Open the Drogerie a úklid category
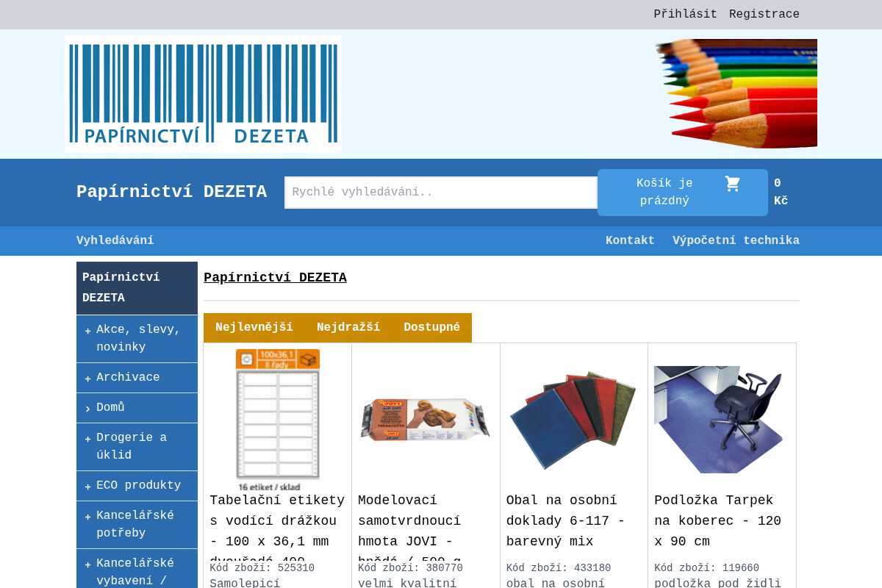The height and width of the screenshot is (588, 882). pos(132,447)
